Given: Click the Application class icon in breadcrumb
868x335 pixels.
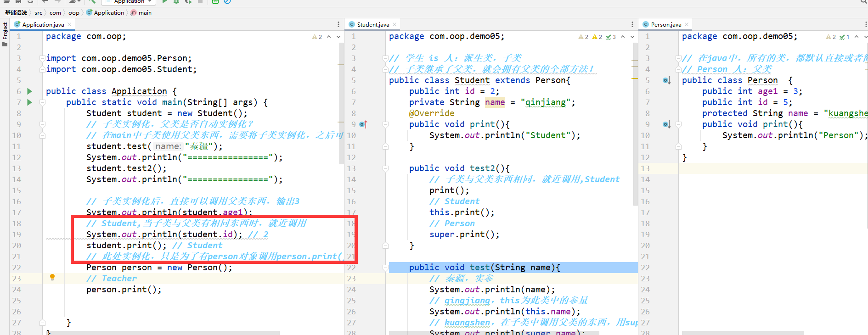Looking at the screenshot, I should 89,12.
